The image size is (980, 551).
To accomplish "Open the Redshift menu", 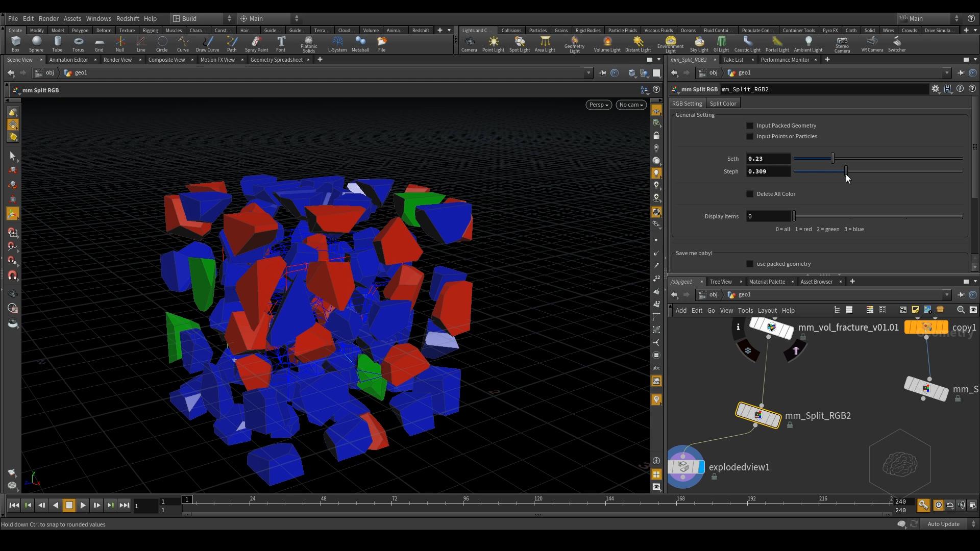I will pos(127,18).
